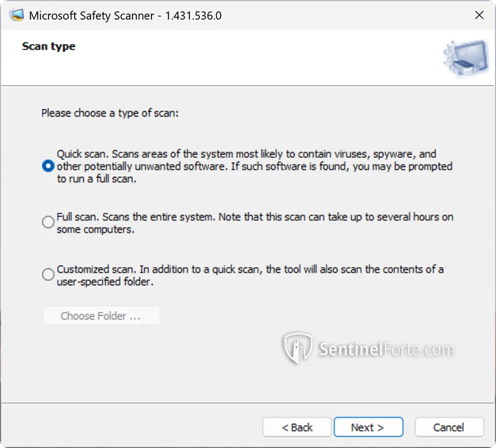Choose the Customized scan radio option

pyautogui.click(x=48, y=275)
